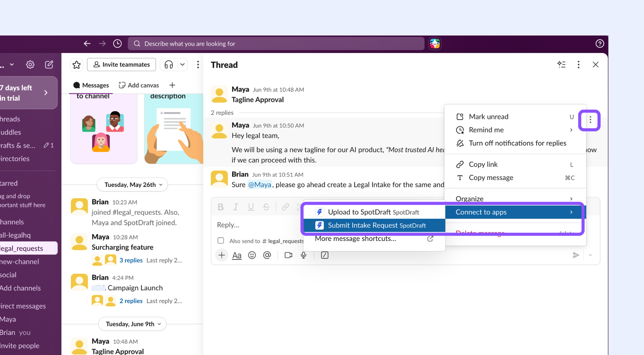
Task: Select the Add canvas tab
Action: 139,85
